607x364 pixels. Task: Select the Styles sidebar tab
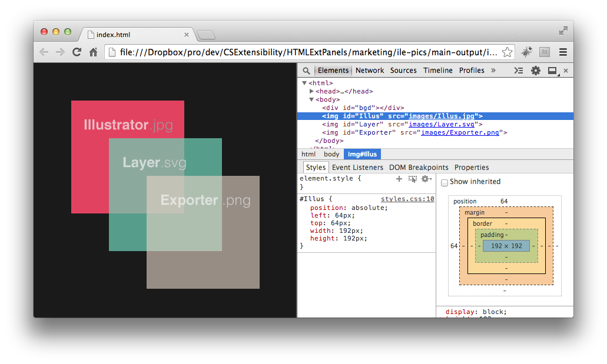316,168
